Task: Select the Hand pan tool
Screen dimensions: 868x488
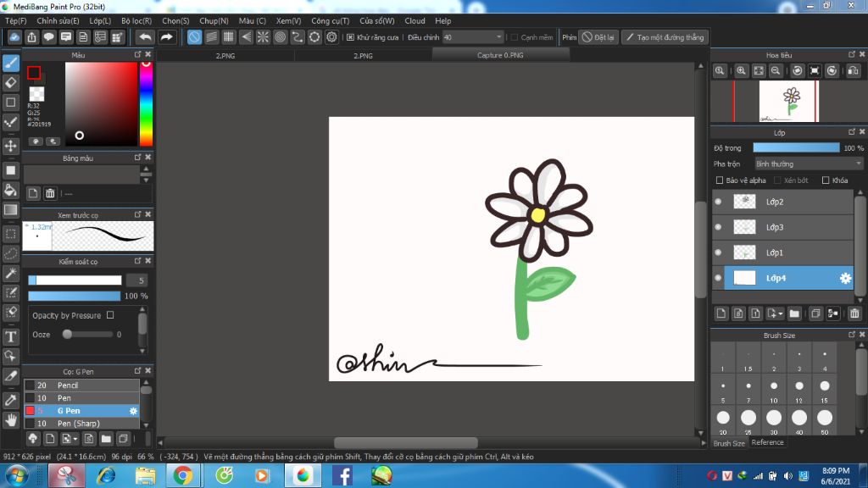Action: [10, 420]
